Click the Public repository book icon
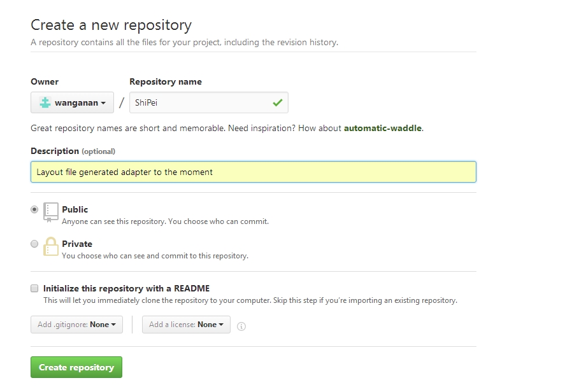Screen dimensions: 579x392 (50, 212)
